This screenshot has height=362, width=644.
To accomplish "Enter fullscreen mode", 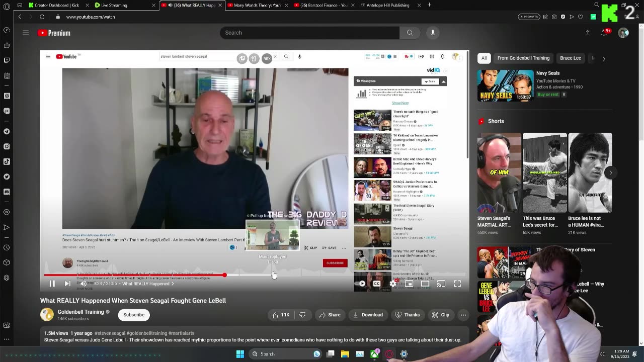I will click(x=457, y=284).
